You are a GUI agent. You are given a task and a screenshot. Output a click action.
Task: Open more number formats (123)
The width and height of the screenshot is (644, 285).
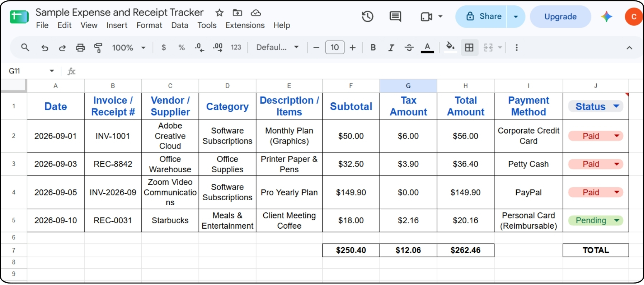(236, 47)
